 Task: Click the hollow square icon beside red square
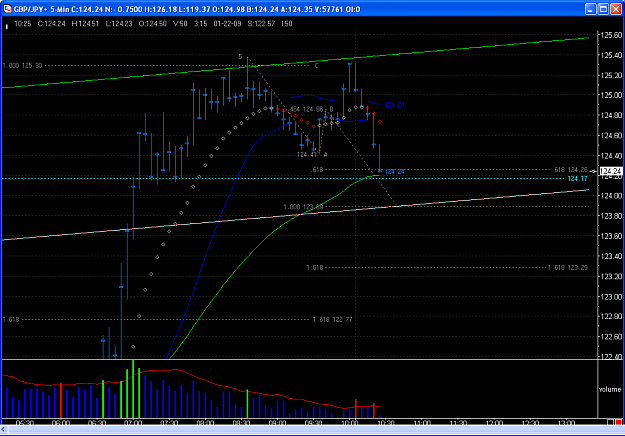(610, 422)
